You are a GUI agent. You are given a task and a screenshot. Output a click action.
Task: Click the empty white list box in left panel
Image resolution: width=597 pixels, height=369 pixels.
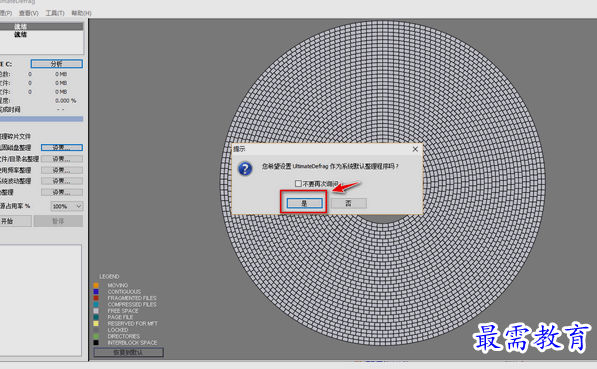40,300
